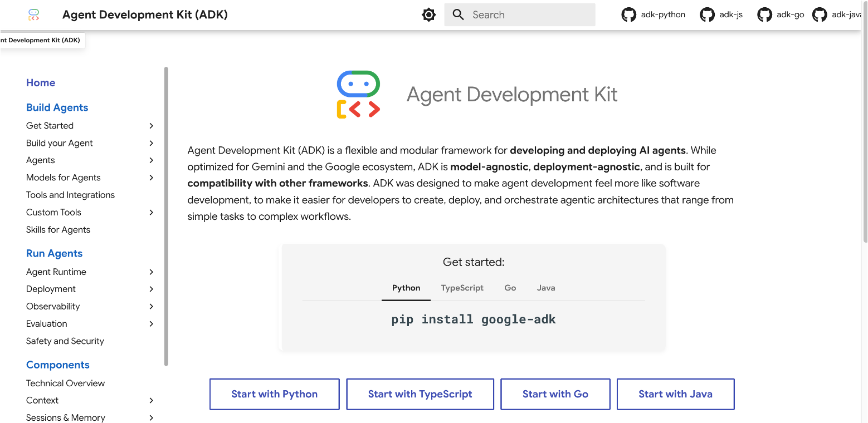Click the adk-js repository link text

(x=731, y=15)
